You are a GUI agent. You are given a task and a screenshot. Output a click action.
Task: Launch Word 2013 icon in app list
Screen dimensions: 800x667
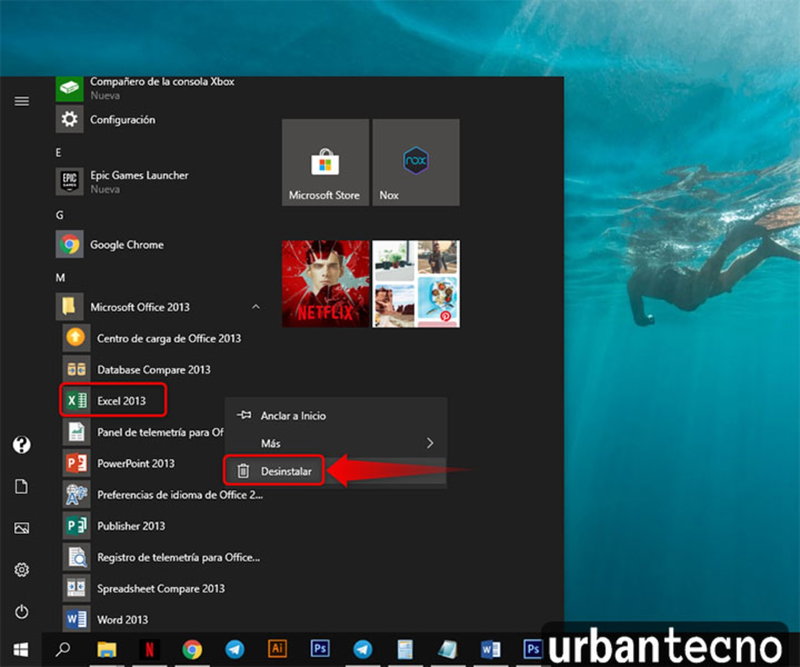tap(76, 619)
